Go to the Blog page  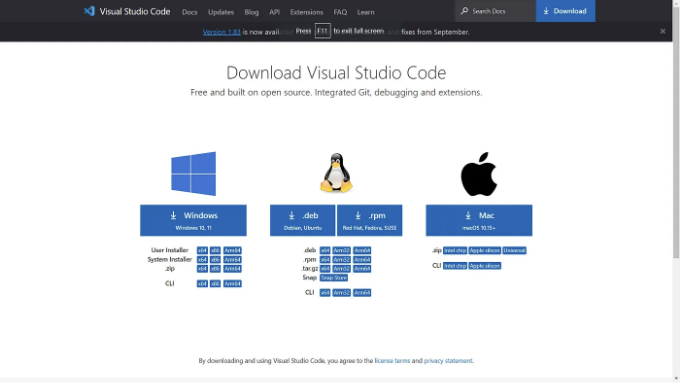252,12
